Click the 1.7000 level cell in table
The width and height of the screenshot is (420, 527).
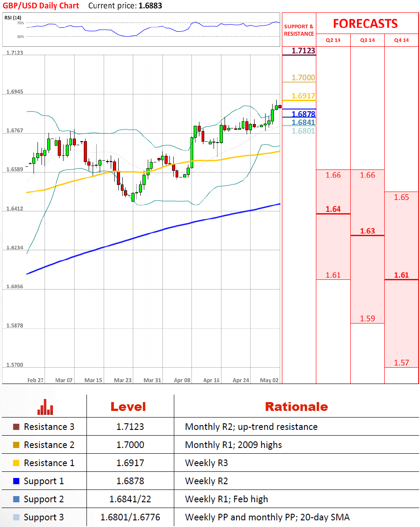[x=130, y=445]
